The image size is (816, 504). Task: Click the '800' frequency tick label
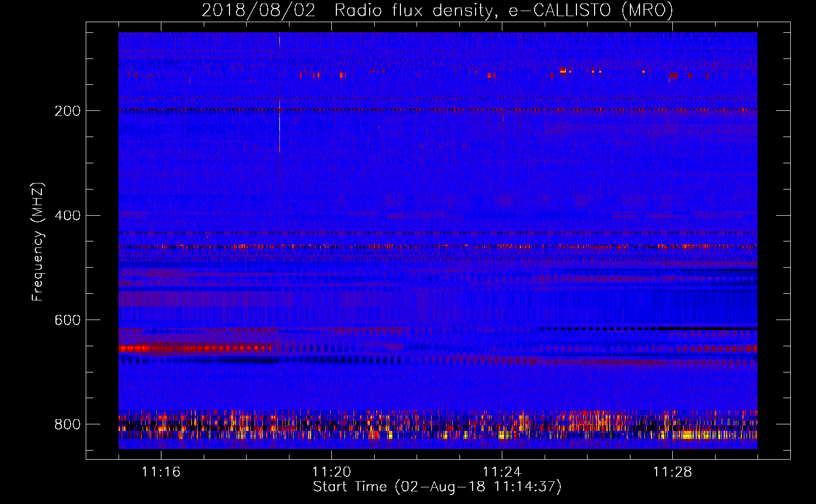pyautogui.click(x=68, y=425)
